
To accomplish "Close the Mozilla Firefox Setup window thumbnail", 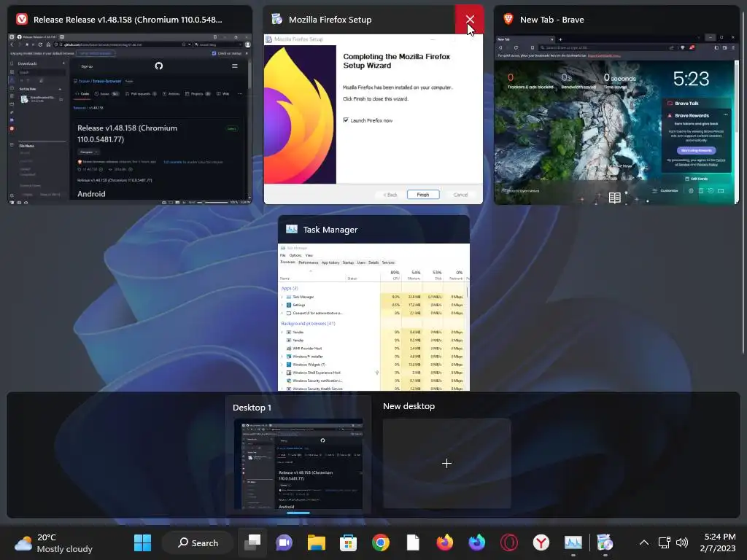I will [469, 19].
